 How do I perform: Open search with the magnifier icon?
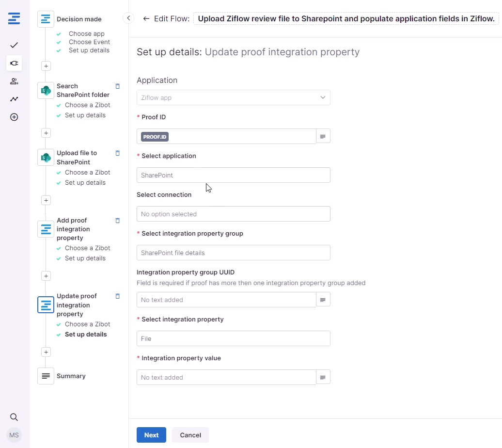point(14,417)
